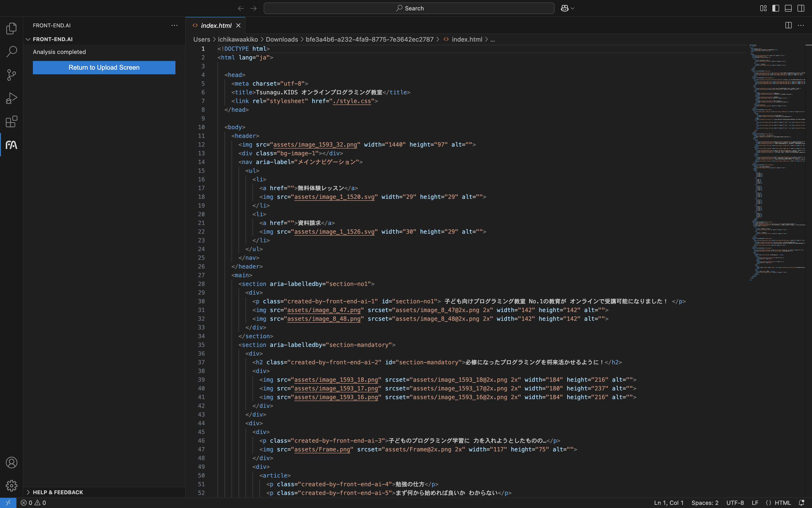Open editor More Actions menu

[801, 26]
